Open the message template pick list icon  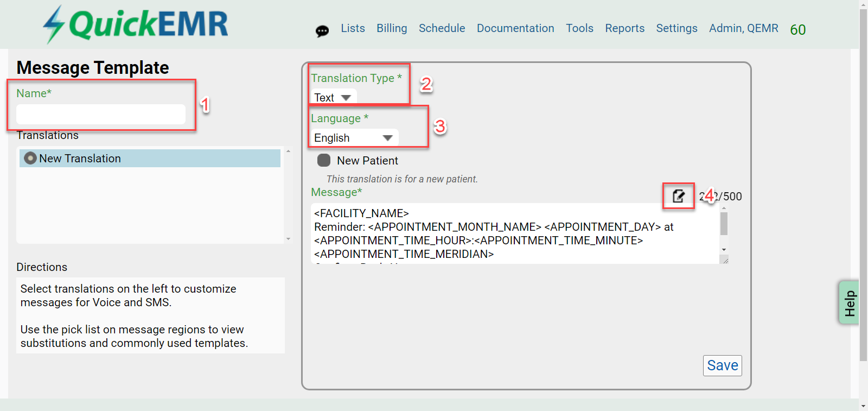pyautogui.click(x=678, y=196)
